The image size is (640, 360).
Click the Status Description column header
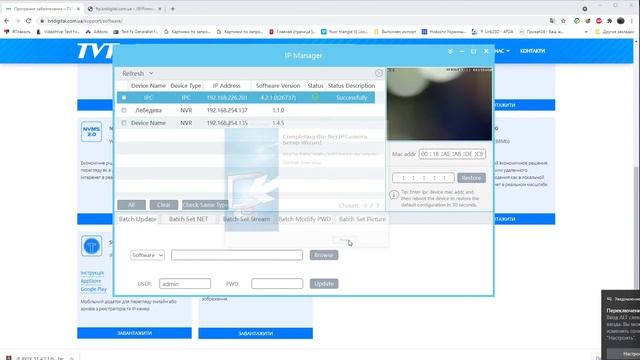point(351,86)
